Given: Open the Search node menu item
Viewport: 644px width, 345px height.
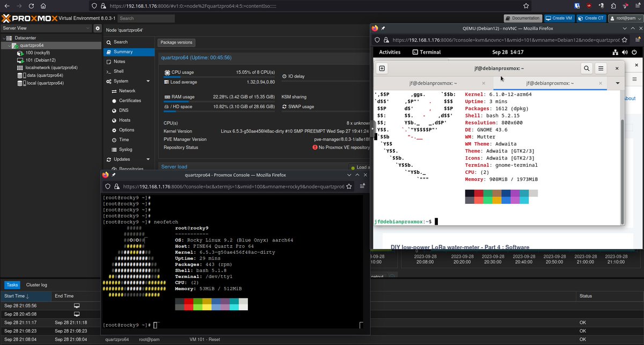Looking at the screenshot, I should 128,42.
